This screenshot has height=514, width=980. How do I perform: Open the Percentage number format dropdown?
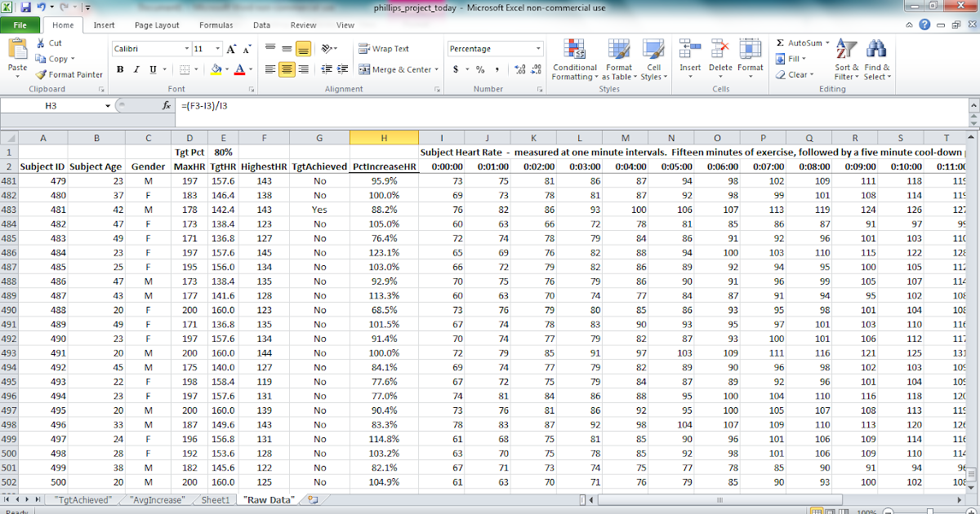(x=538, y=49)
